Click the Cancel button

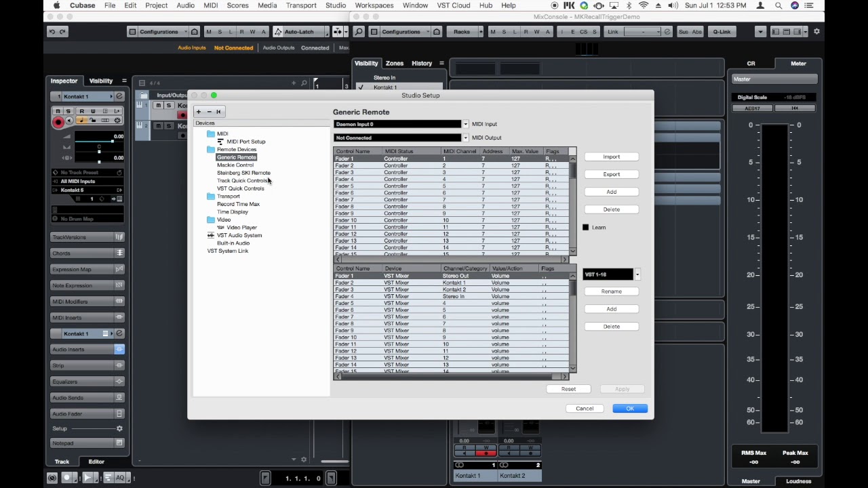click(585, 409)
